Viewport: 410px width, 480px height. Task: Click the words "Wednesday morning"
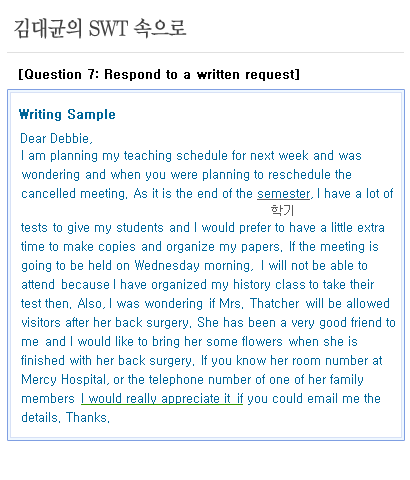tap(192, 266)
